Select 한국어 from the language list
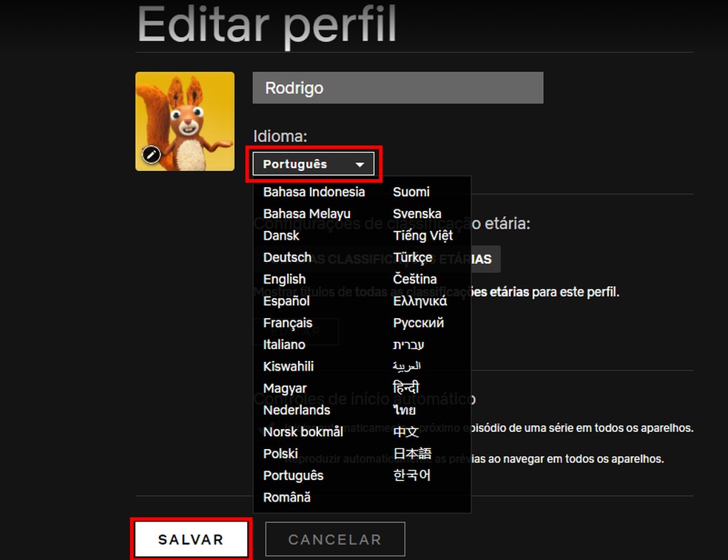728x560 pixels. pyautogui.click(x=411, y=475)
